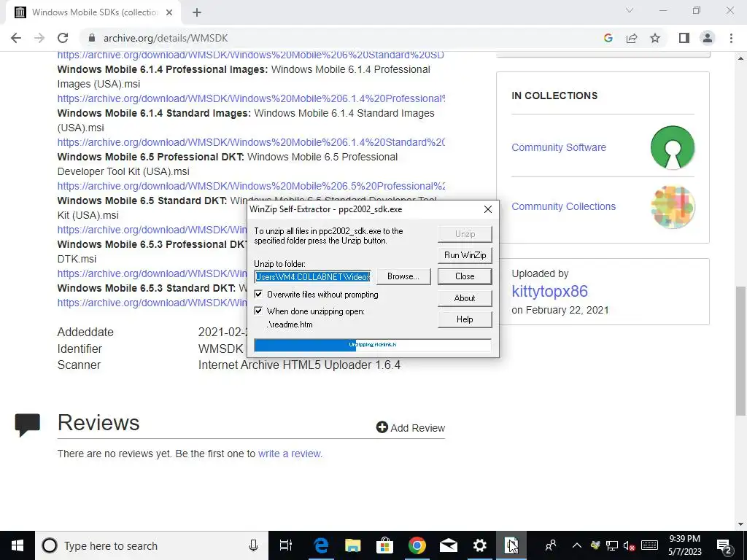Open the Windows Start menu
The width and height of the screenshot is (747, 560).
(x=18, y=545)
